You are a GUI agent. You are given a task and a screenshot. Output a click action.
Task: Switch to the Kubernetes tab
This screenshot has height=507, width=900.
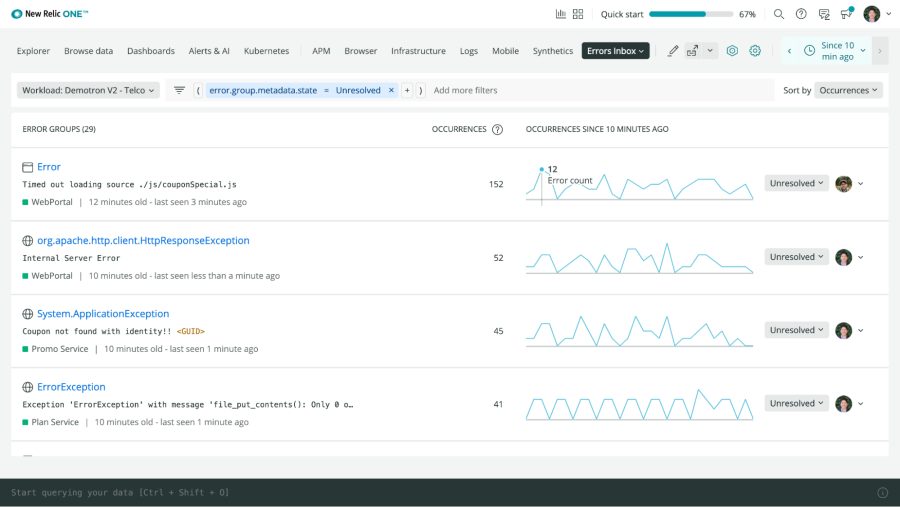(x=266, y=51)
